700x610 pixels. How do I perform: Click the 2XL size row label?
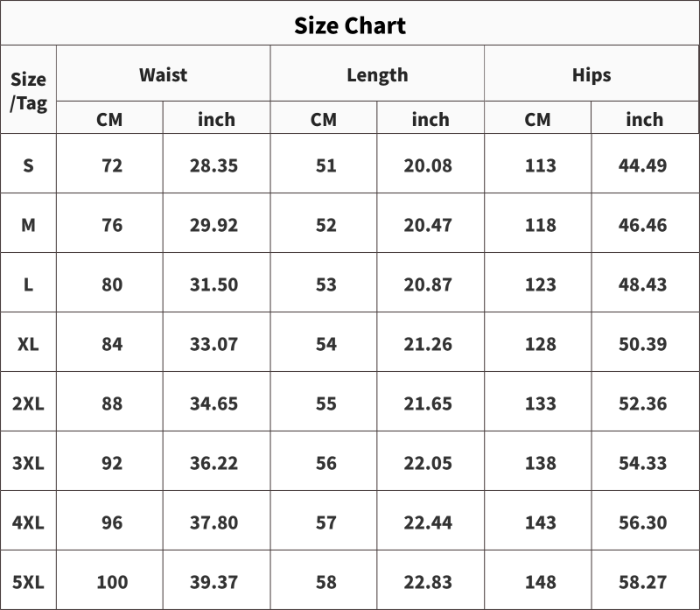(x=28, y=403)
